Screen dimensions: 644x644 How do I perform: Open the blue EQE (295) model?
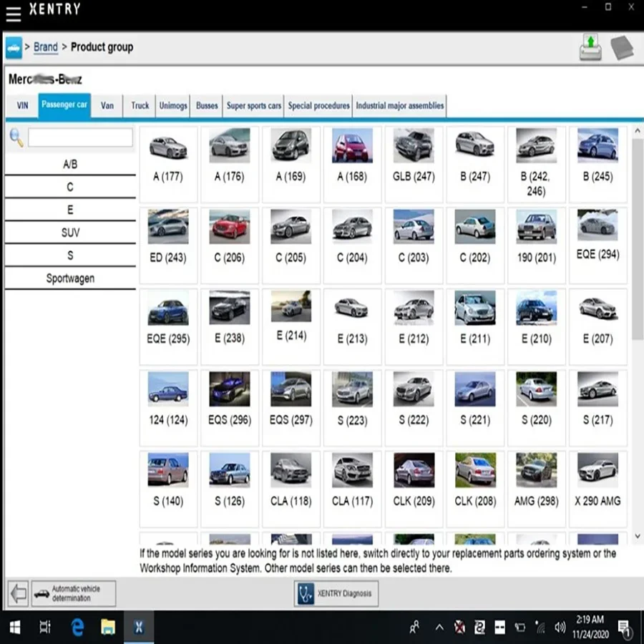(168, 326)
